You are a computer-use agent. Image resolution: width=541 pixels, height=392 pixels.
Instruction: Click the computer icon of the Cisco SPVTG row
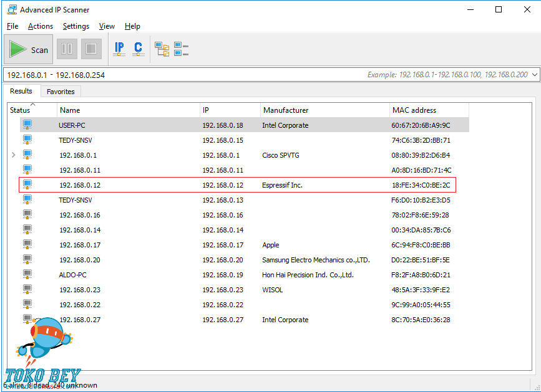tap(27, 155)
